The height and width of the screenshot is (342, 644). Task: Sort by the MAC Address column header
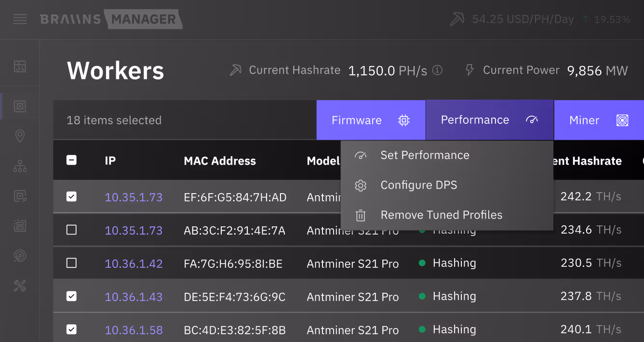coord(220,161)
